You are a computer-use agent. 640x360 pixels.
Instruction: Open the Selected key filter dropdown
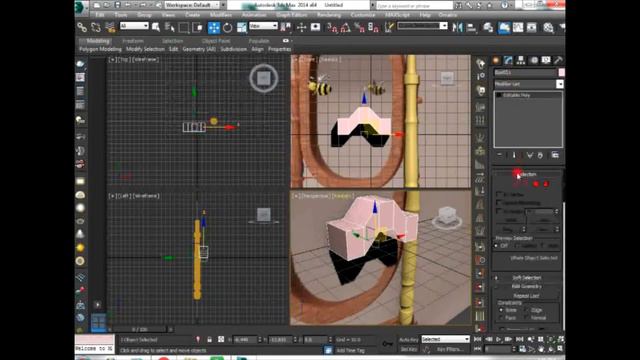click(x=445, y=339)
